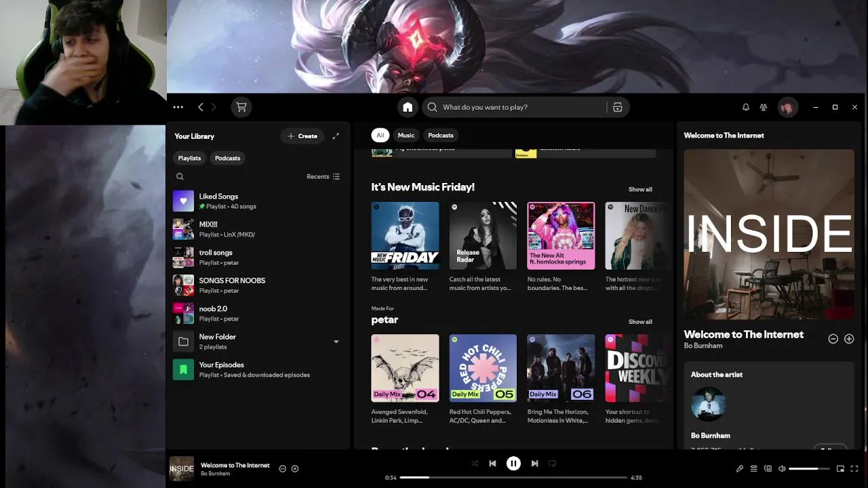868x488 pixels.
Task: Open the New Folder icon in library
Action: [183, 342]
